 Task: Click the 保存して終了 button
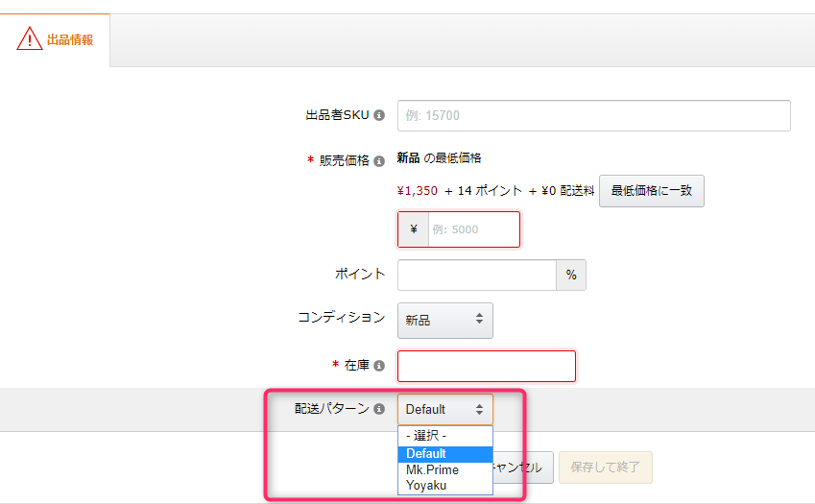tap(605, 468)
